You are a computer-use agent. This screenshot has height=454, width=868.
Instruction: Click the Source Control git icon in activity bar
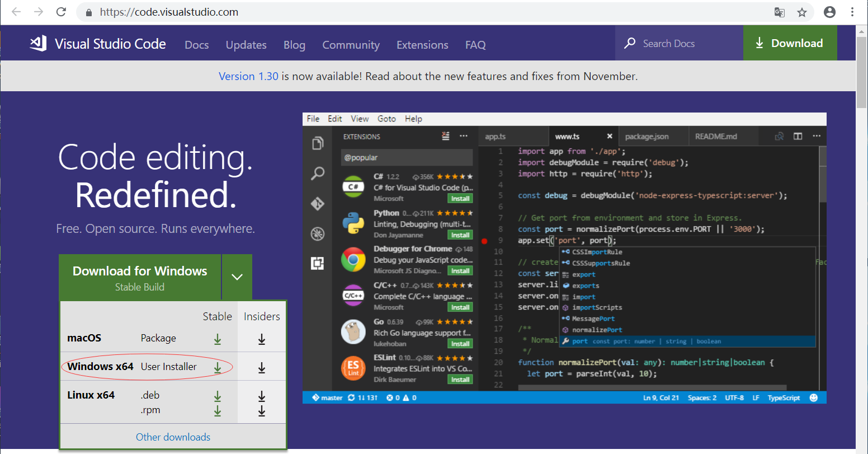coord(318,203)
